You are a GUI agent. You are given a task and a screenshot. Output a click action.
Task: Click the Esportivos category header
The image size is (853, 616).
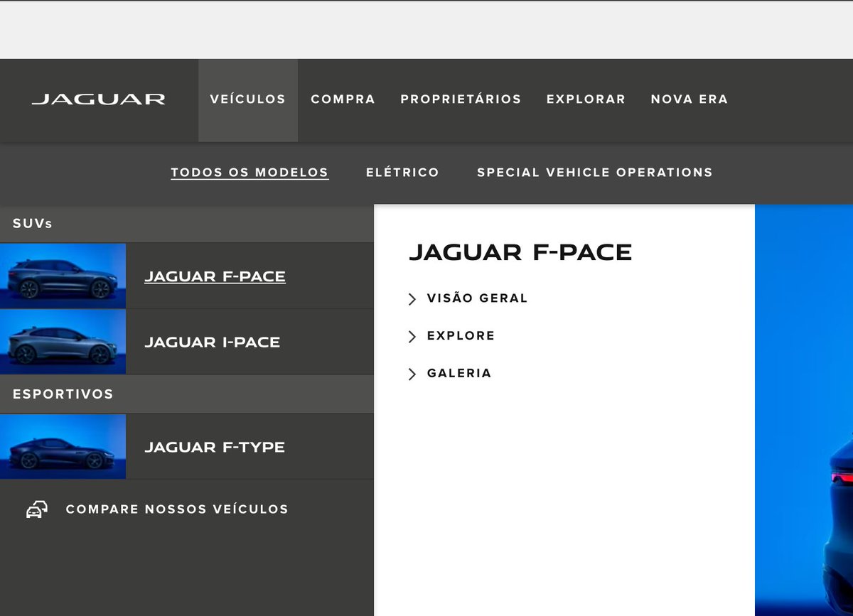tap(187, 394)
